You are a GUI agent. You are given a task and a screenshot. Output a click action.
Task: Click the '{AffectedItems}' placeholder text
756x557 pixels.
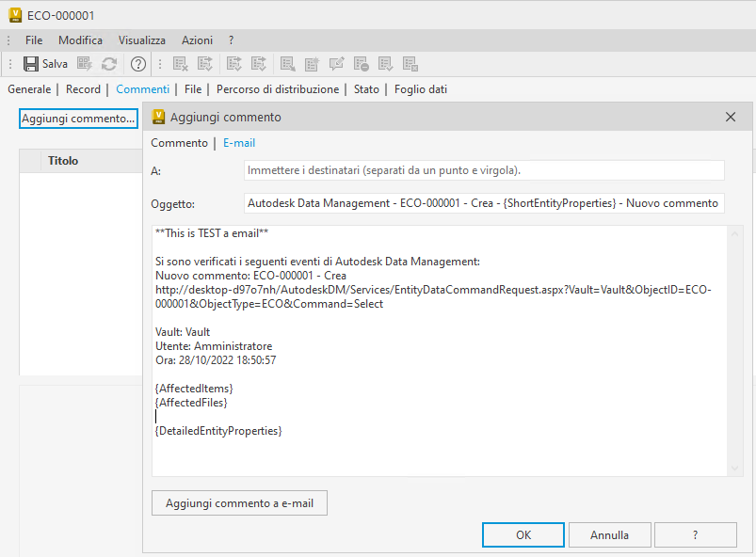coord(194,389)
